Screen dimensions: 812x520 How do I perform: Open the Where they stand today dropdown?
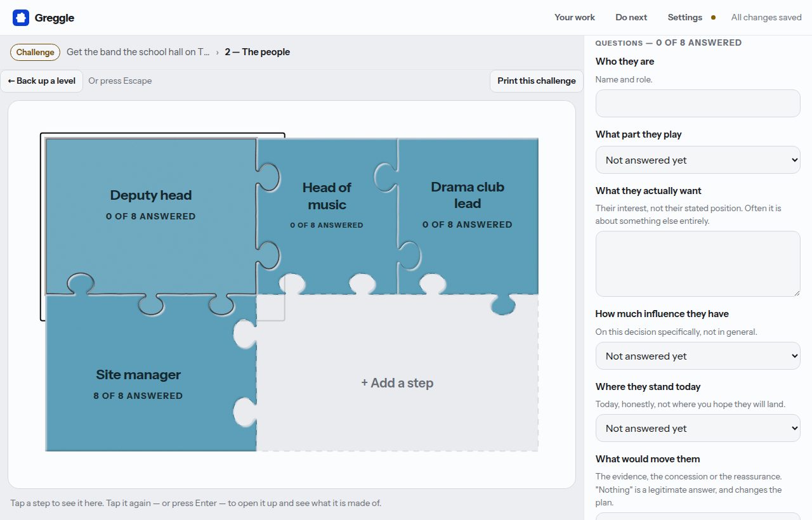698,428
